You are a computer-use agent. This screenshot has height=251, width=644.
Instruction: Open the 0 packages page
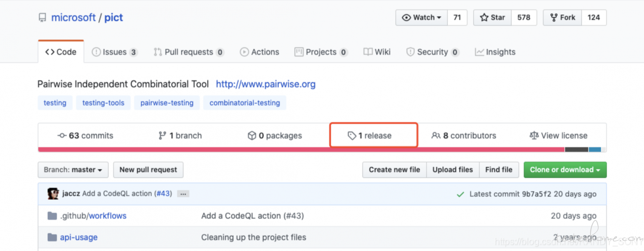[x=275, y=135]
